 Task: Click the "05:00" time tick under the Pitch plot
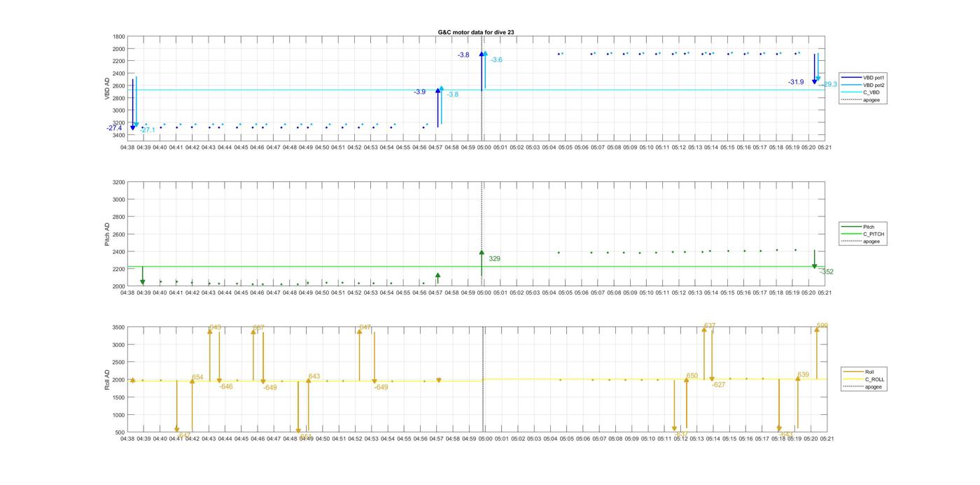[484, 293]
